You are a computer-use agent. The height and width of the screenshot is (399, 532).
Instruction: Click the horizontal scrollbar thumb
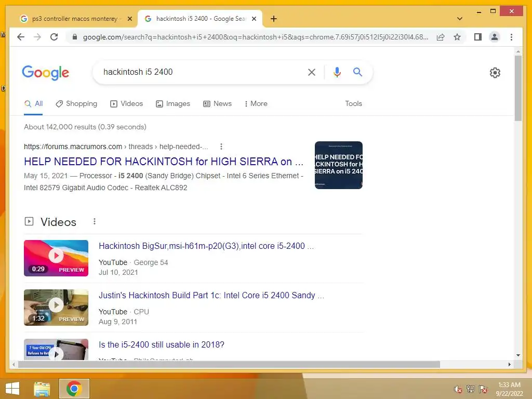[229, 364]
